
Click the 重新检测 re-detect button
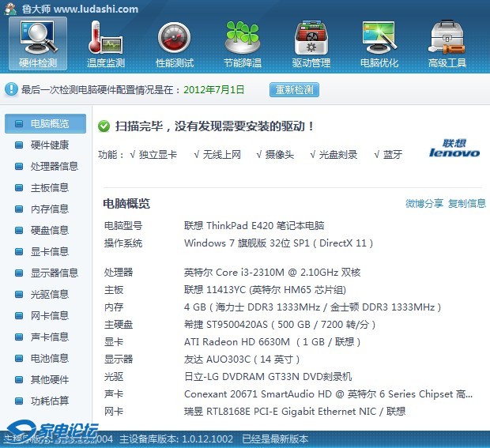(294, 90)
